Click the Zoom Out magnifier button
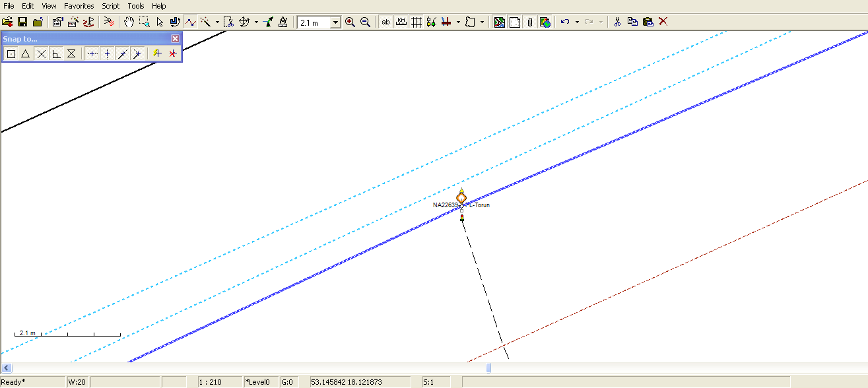Screen dimensions: 868x388 [365, 22]
